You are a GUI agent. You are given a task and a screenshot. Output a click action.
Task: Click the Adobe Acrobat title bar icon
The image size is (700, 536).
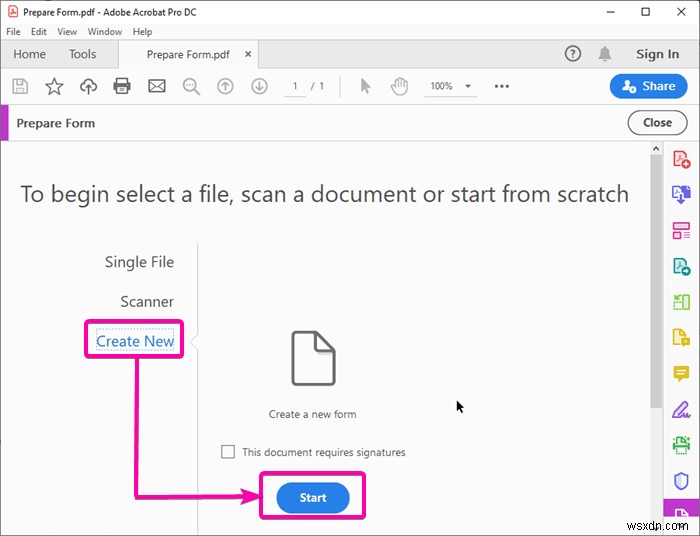point(13,12)
